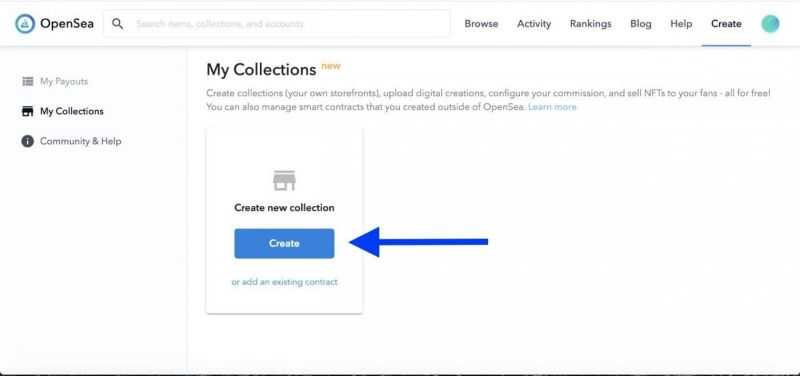The image size is (800, 376).
Task: Click the OpenSea brand name text
Action: tap(67, 24)
